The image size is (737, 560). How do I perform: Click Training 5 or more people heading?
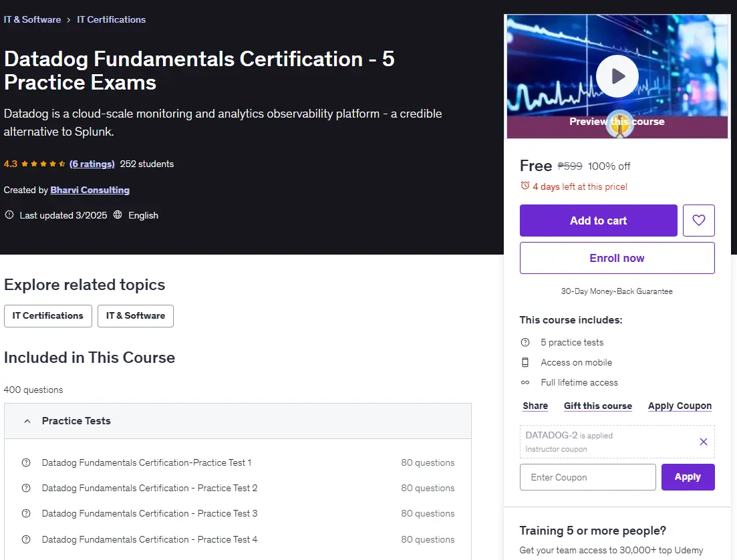[x=593, y=531]
